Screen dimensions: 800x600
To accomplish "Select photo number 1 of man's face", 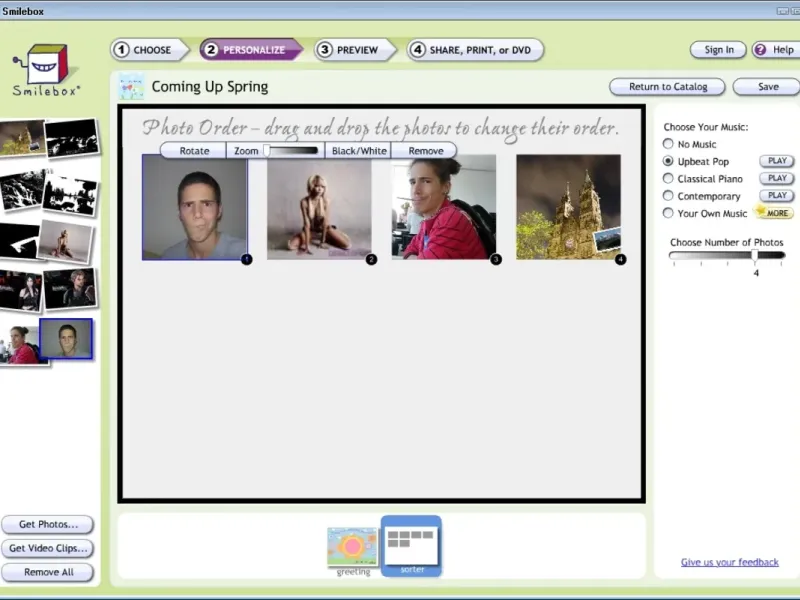I will point(194,207).
